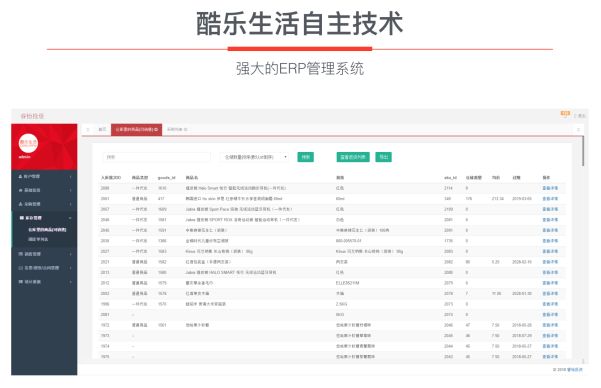The width and height of the screenshot is (601, 388).
Task: Click the tab-scroll left arrow before the home tab
Action: pos(88,130)
